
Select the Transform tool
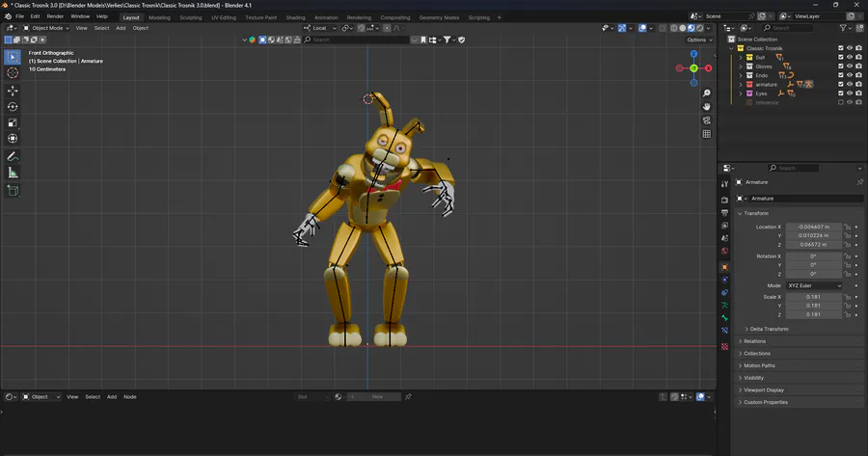point(13,139)
